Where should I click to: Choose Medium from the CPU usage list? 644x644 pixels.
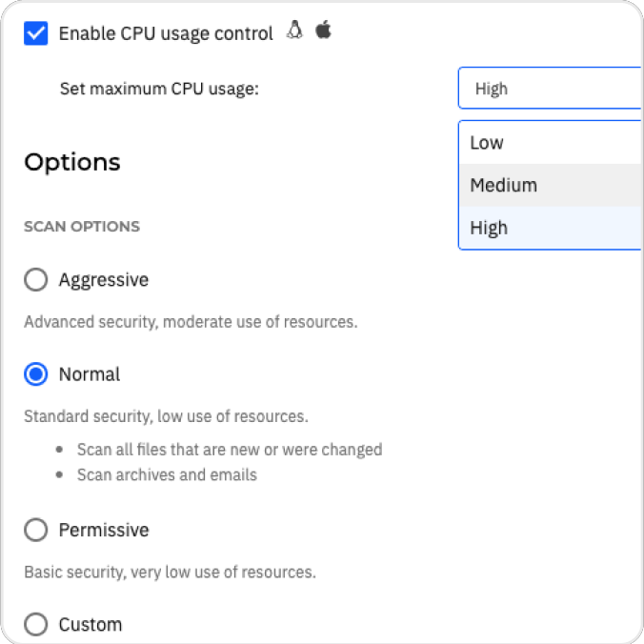point(552,185)
